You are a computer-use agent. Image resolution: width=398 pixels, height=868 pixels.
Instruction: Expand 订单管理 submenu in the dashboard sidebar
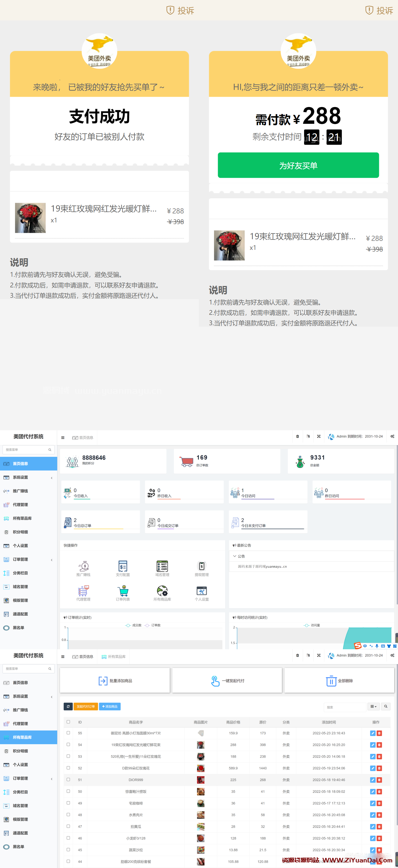coord(29,559)
